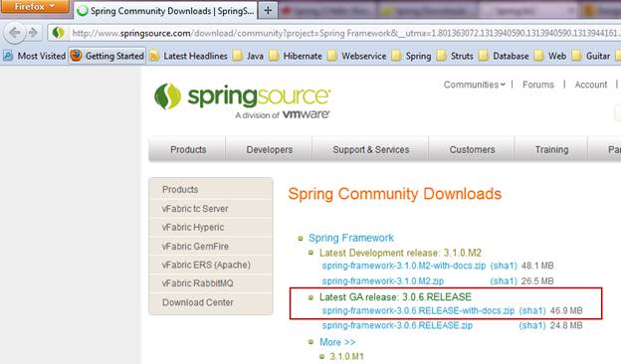Open the Forums link
621x364 pixels.
coord(537,85)
